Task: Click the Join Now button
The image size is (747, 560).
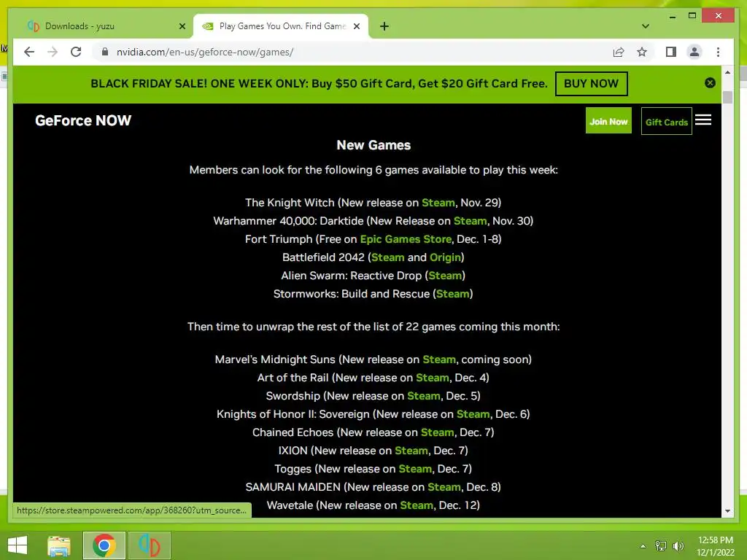Action: click(608, 121)
